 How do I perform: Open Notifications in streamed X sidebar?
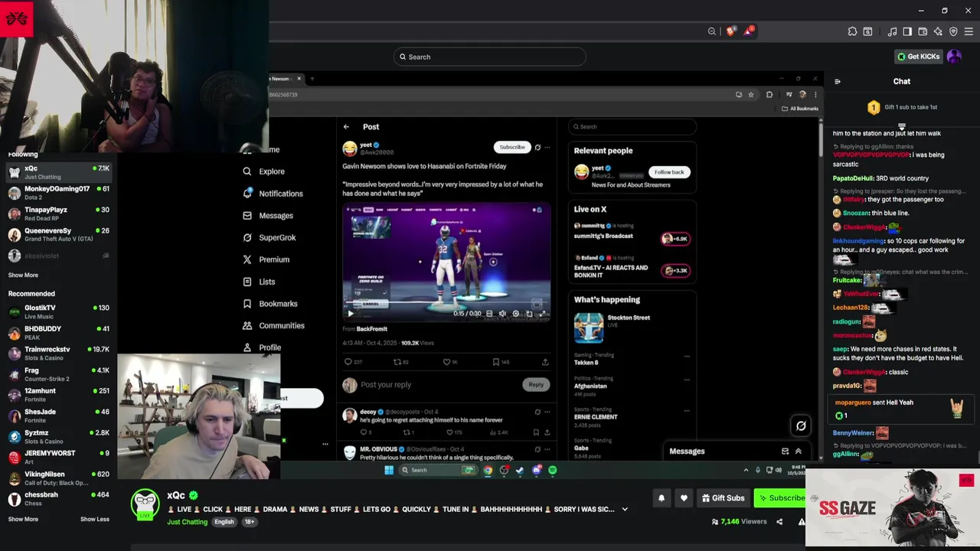pyautogui.click(x=273, y=194)
